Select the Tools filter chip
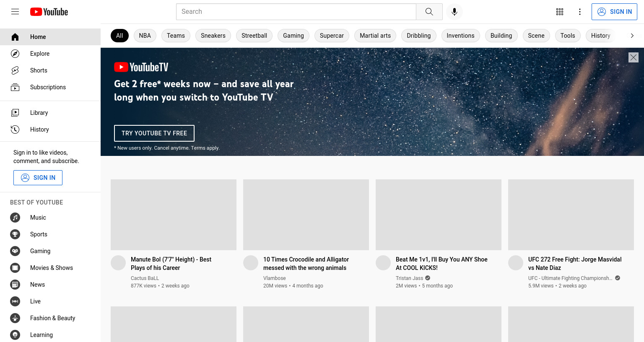Screen dimensions: 644x342 tap(568, 36)
